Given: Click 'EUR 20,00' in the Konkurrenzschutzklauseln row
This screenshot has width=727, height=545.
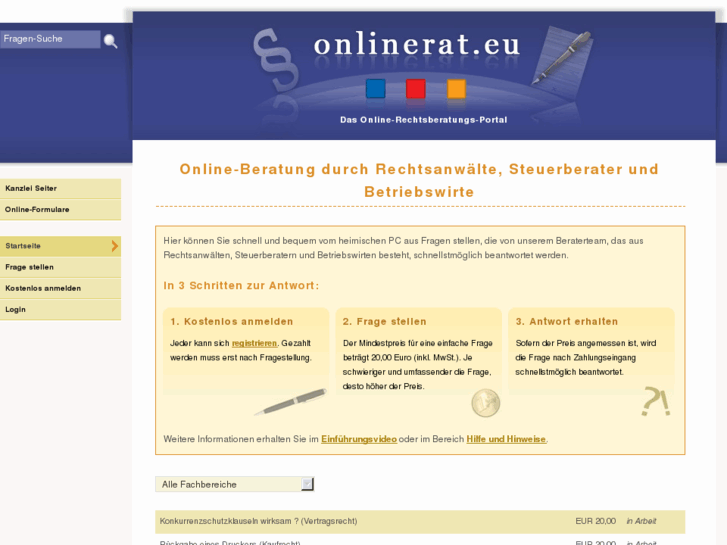Looking at the screenshot, I should tap(595, 521).
